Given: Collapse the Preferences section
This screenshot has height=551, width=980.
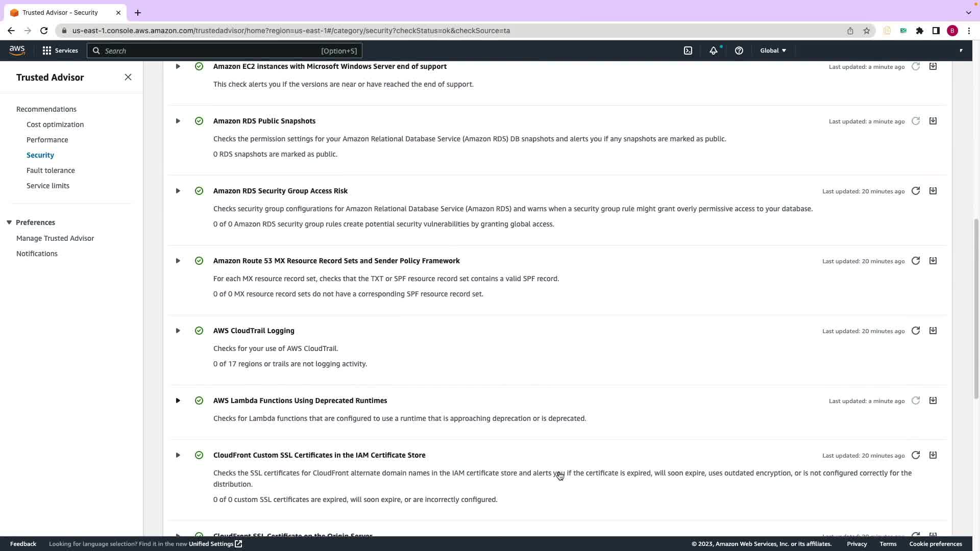Looking at the screenshot, I should point(9,222).
